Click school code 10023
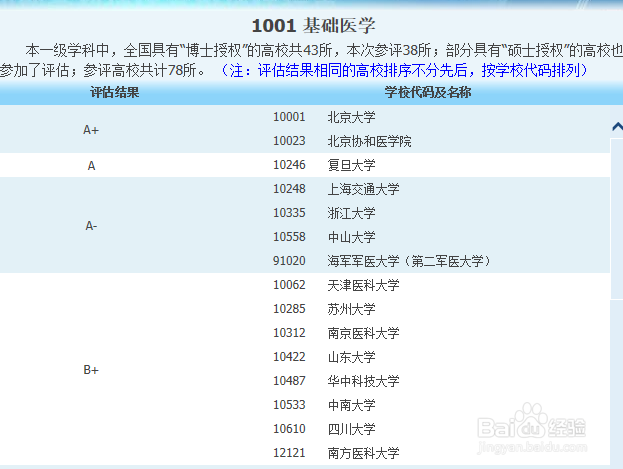 tap(289, 141)
